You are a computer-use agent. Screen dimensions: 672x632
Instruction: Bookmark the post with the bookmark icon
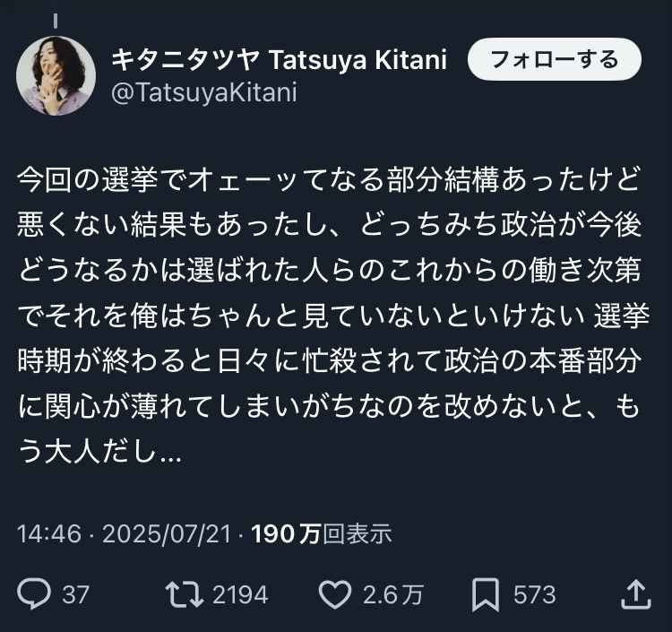tap(485, 594)
